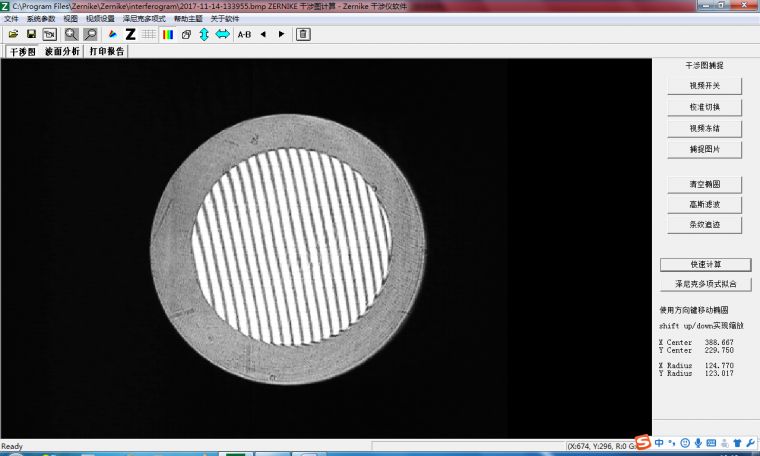The width and height of the screenshot is (760, 456).
Task: Click the rainbow color map icon
Action: (167, 34)
